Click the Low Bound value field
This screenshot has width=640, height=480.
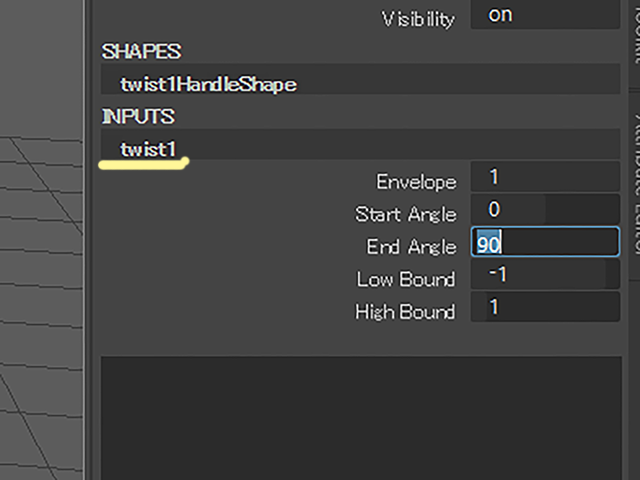click(x=545, y=275)
